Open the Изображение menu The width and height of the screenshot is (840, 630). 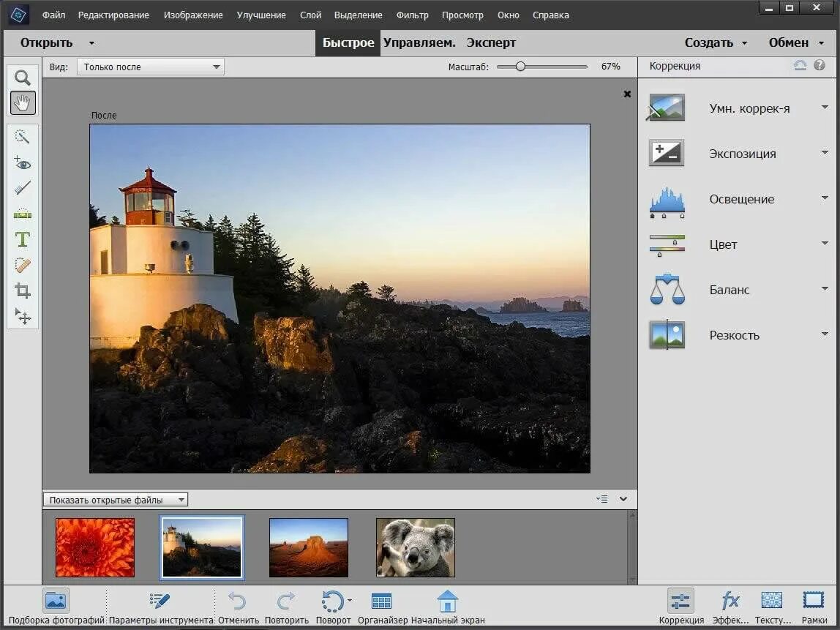193,15
